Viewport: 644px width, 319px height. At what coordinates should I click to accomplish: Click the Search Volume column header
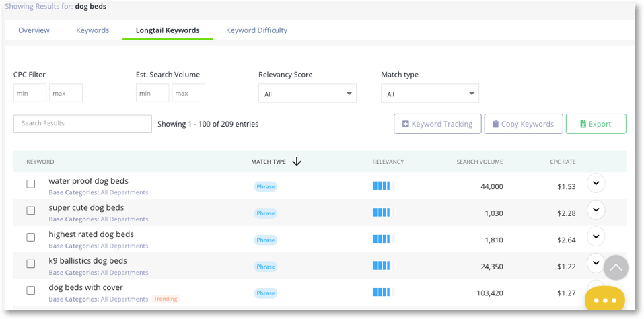point(480,162)
